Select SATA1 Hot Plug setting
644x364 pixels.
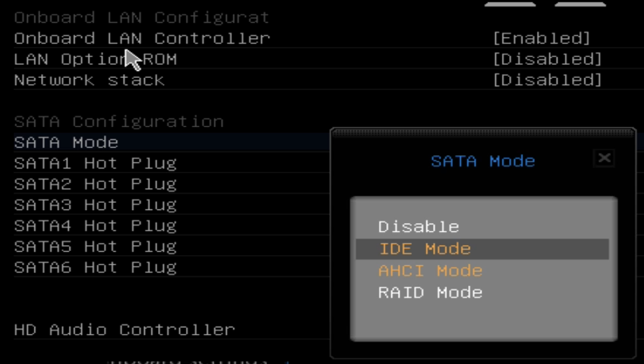pos(95,163)
